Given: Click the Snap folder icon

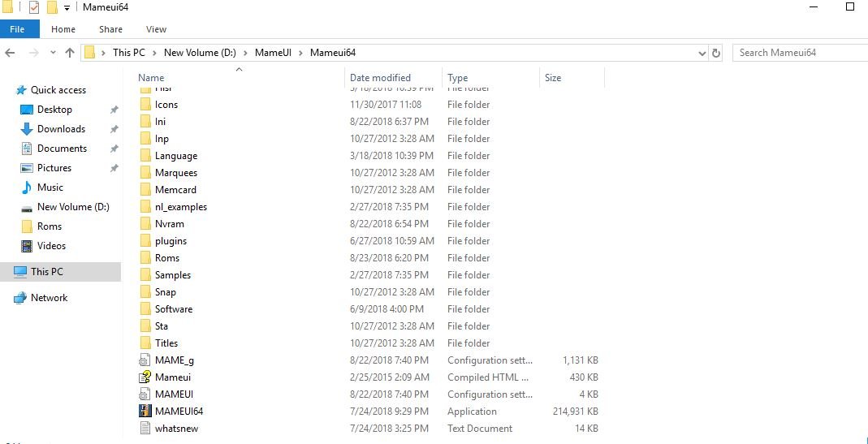Looking at the screenshot, I should coord(145,292).
